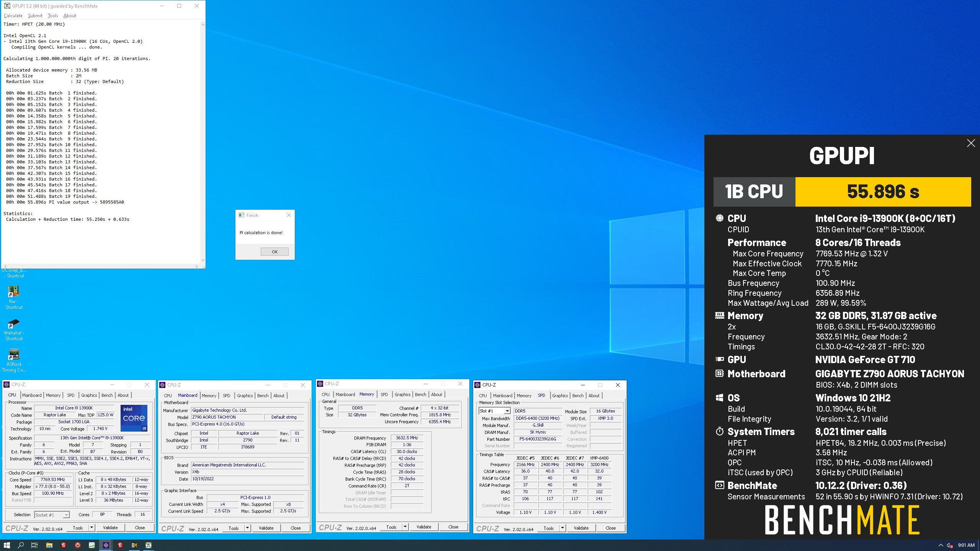Image resolution: width=980 pixels, height=551 pixels.
Task: Click Validate in CPU-Z Mainboard window
Action: pyautogui.click(x=266, y=528)
